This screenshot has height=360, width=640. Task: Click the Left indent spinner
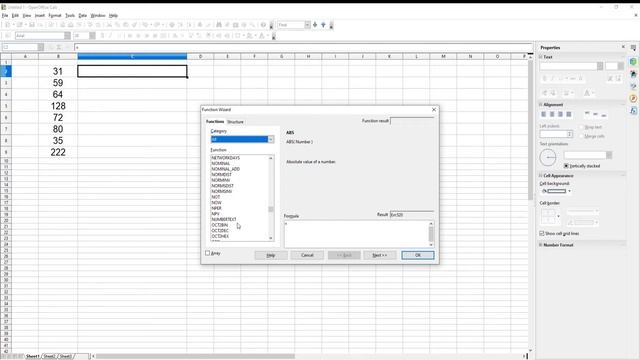click(x=569, y=134)
